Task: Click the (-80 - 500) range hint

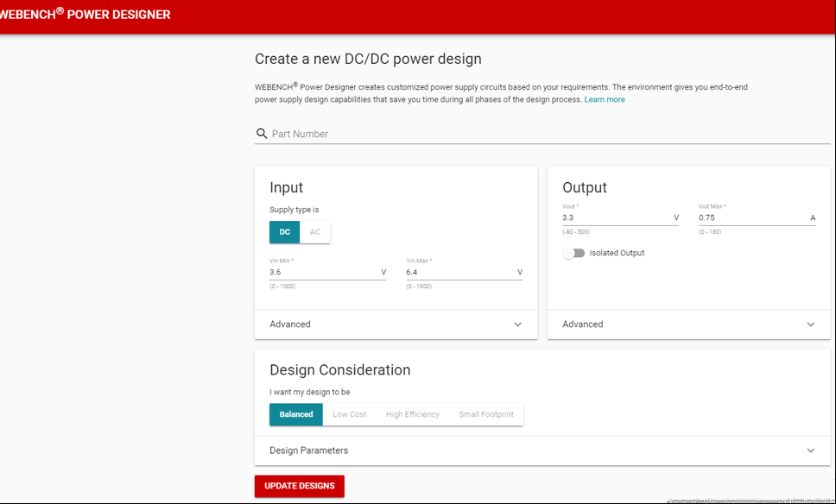Action: [x=576, y=232]
